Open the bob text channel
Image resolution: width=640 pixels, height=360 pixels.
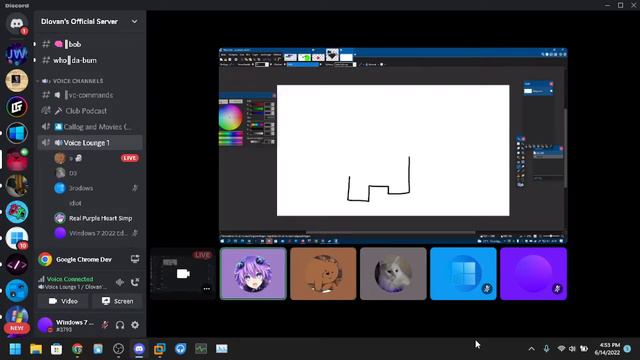(x=89, y=44)
